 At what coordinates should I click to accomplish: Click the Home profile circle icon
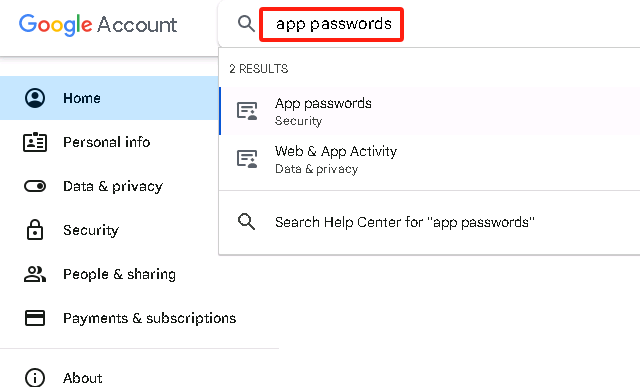[35, 98]
